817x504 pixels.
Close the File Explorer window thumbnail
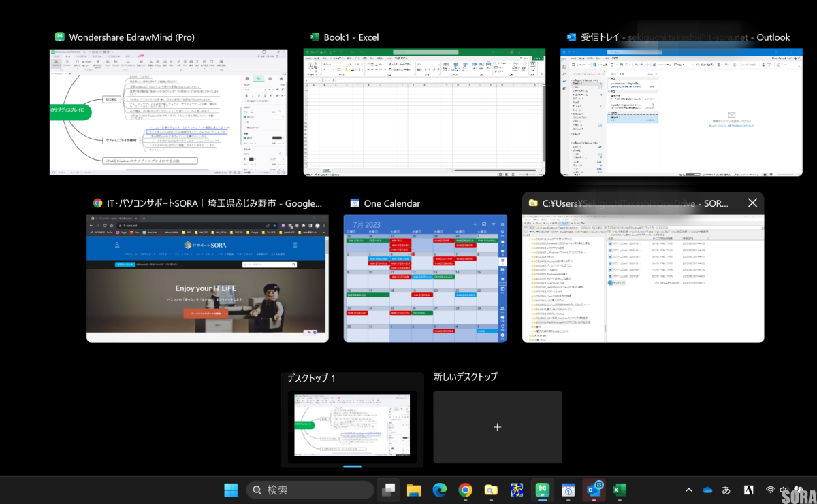(x=752, y=203)
